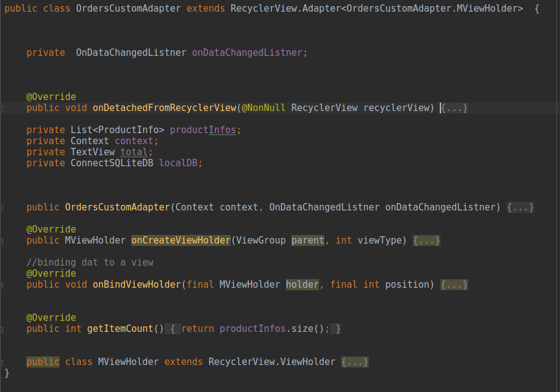Click the underlined total TextView field
The height and width of the screenshot is (392, 560).
tap(134, 152)
